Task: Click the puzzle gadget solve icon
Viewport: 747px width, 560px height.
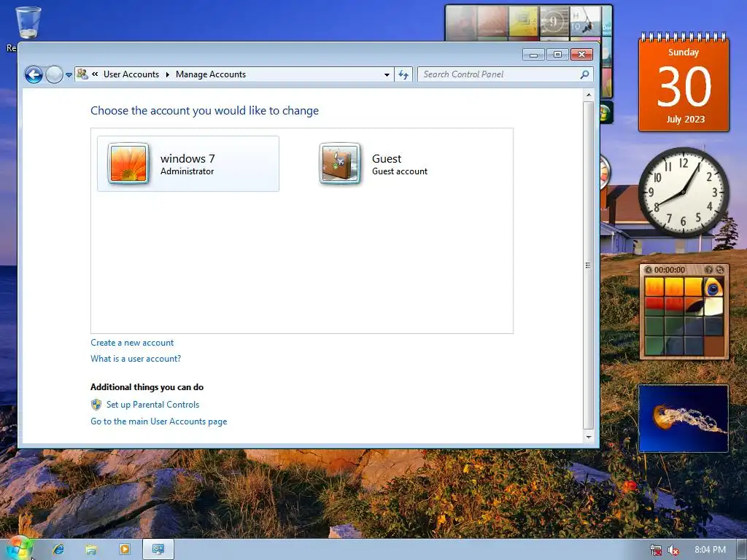Action: point(720,270)
